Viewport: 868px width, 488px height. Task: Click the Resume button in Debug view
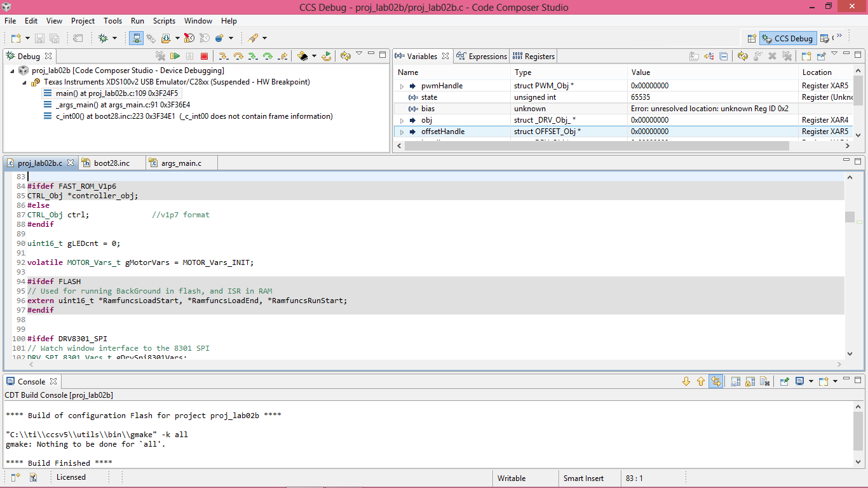pos(175,56)
